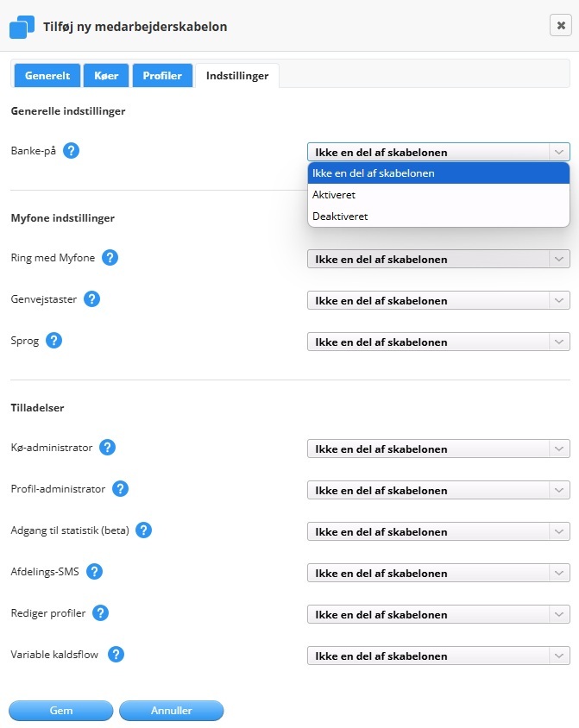579x728 pixels.
Task: Switch to the Generelt tab
Action: tap(47, 76)
